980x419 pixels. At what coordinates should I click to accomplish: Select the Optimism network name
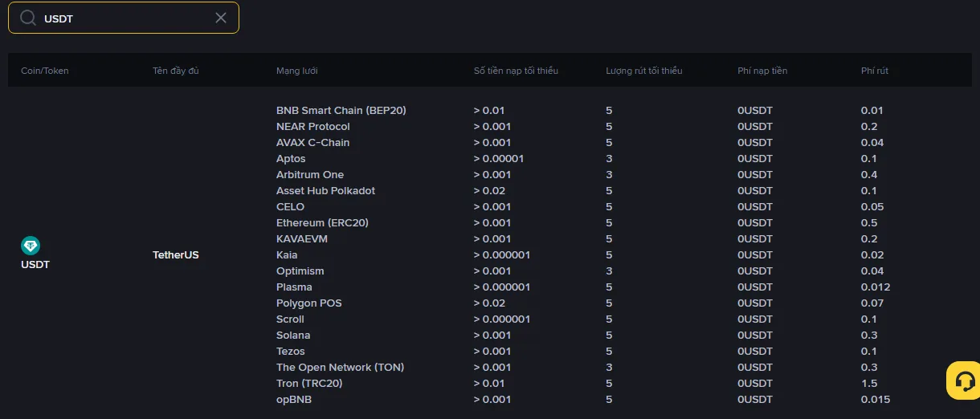(300, 271)
